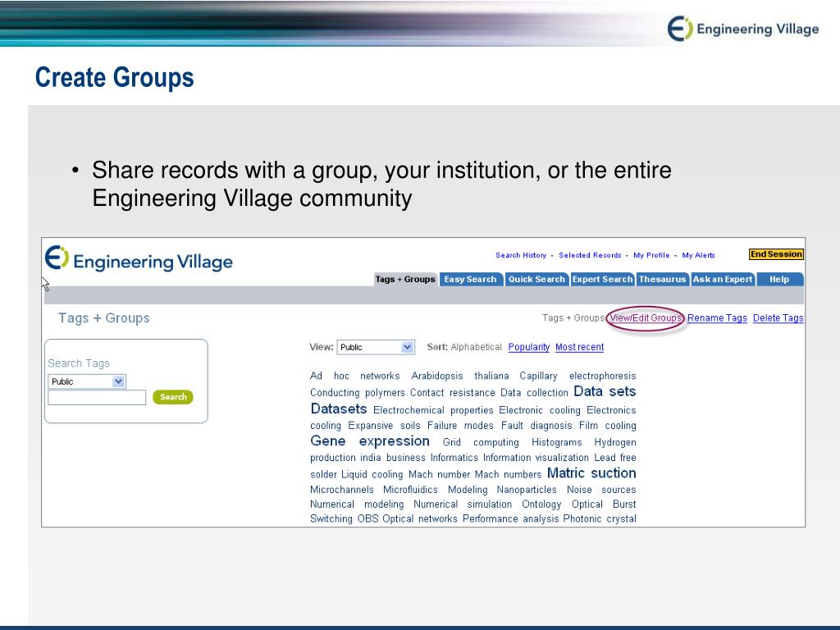Open the Contact resistance tag
Viewport: 840px width, 630px height.
point(452,393)
